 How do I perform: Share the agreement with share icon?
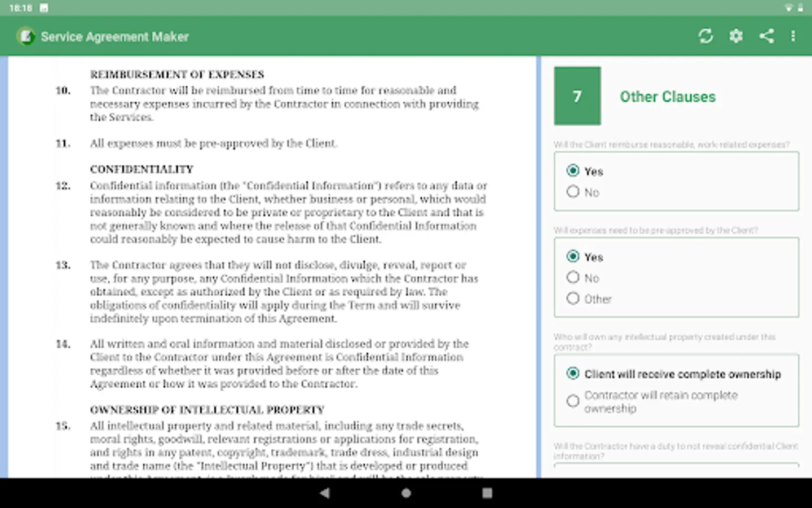766,36
